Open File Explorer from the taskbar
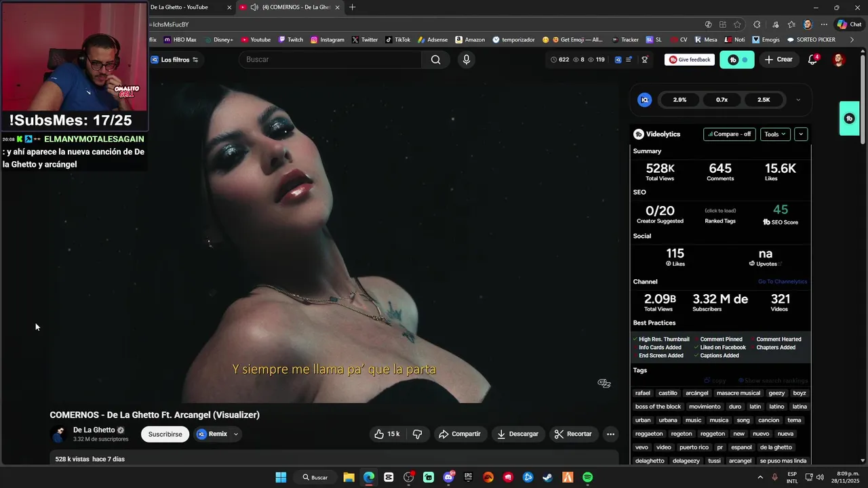Image resolution: width=868 pixels, height=488 pixels. tap(349, 477)
